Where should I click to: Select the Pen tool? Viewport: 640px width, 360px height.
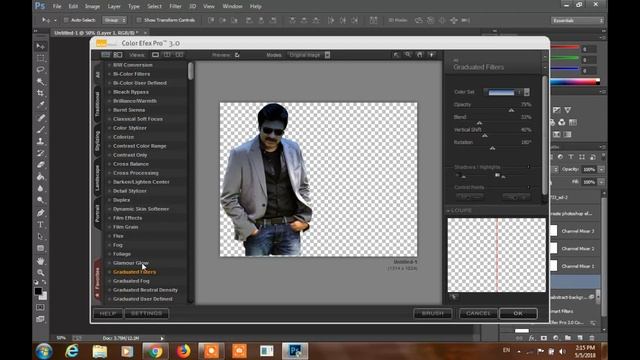(x=40, y=213)
